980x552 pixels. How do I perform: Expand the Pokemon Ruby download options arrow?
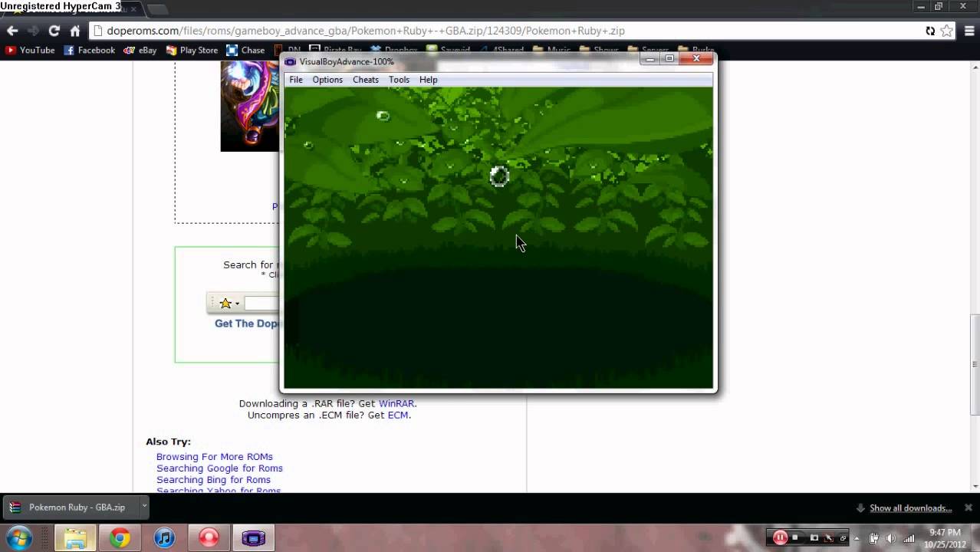[143, 507]
